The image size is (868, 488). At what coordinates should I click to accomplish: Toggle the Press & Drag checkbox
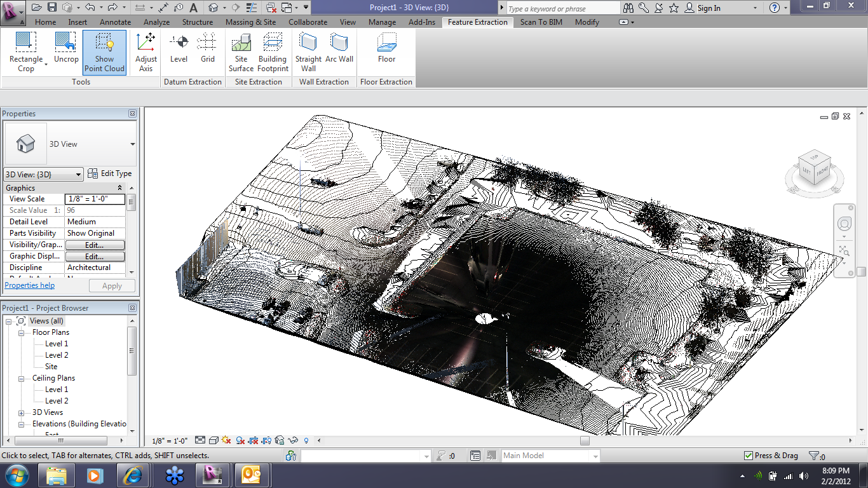(x=749, y=456)
